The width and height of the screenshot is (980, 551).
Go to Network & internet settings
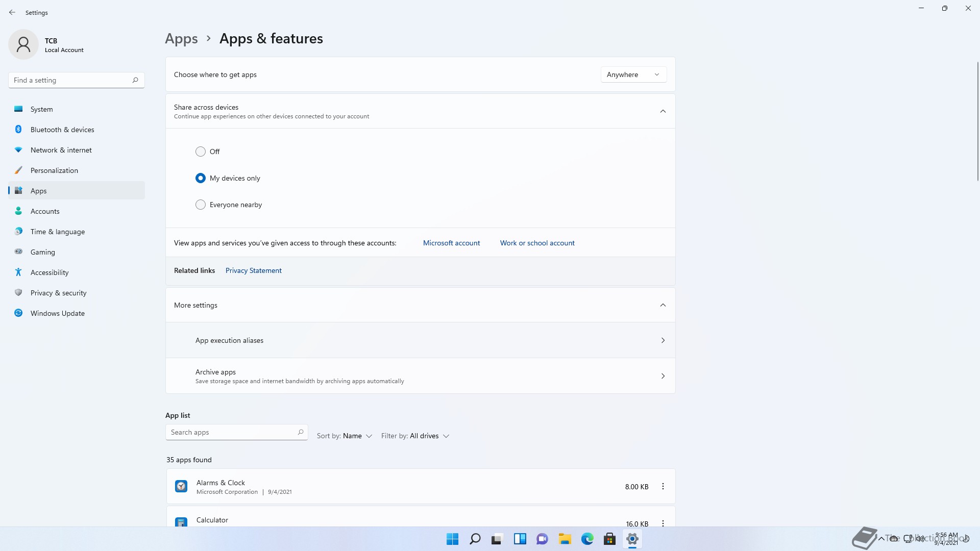tap(77, 150)
